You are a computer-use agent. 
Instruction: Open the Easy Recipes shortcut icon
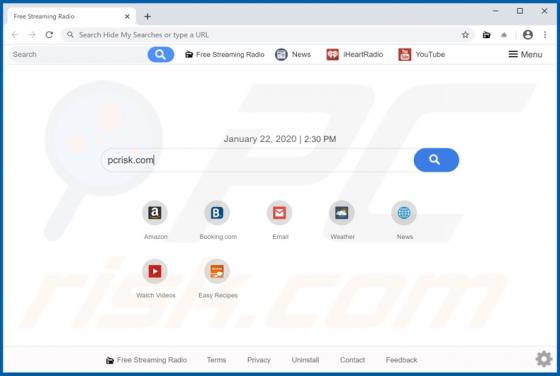click(217, 271)
